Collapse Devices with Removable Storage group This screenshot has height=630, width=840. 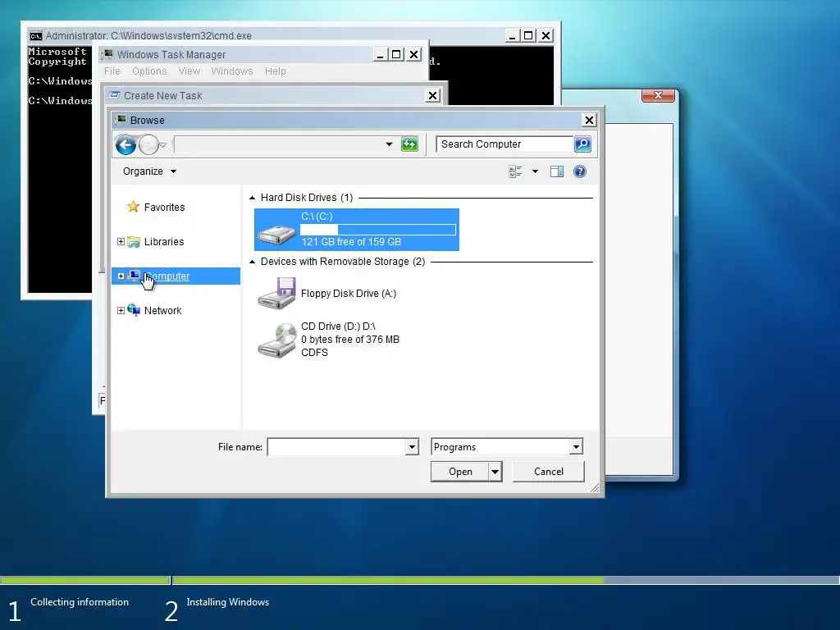coord(253,262)
